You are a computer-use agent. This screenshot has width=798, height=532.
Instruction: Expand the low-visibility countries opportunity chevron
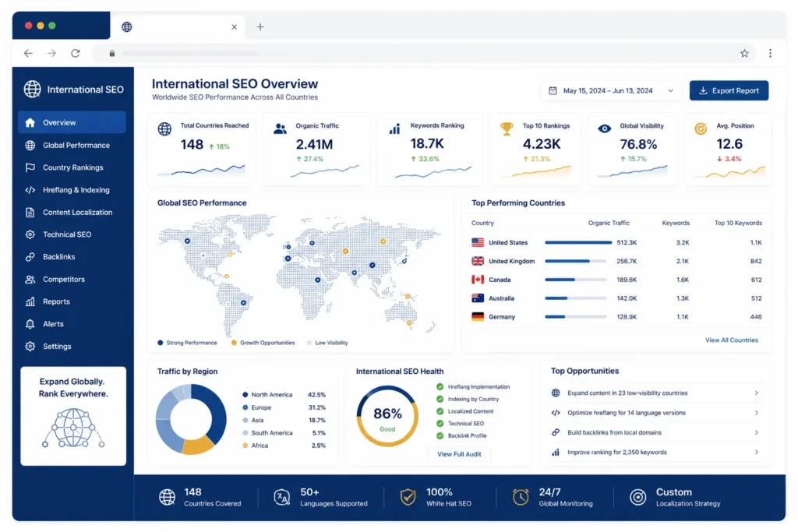(x=757, y=393)
